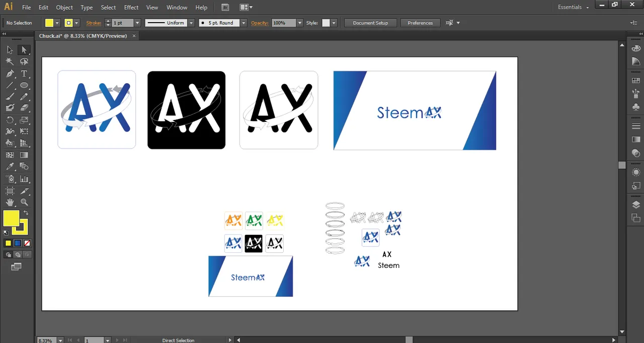Screen dimensions: 644x343
Task: Open the control bar stroke color dropdown
Action: coord(76,23)
